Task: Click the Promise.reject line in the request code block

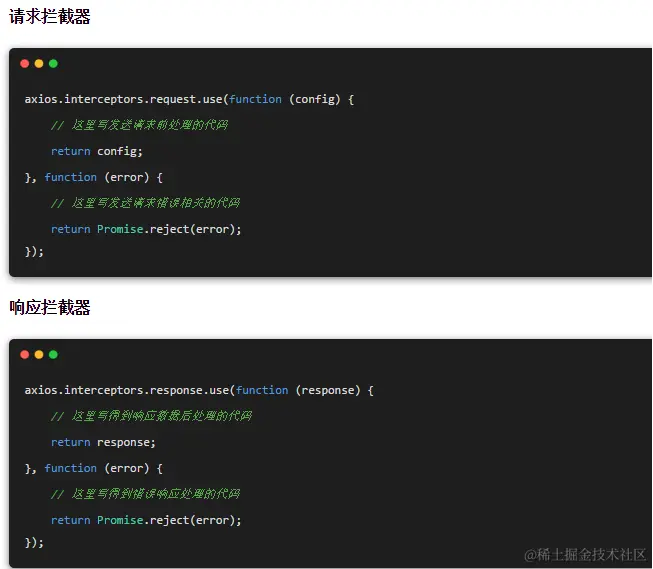Action: [x=146, y=229]
